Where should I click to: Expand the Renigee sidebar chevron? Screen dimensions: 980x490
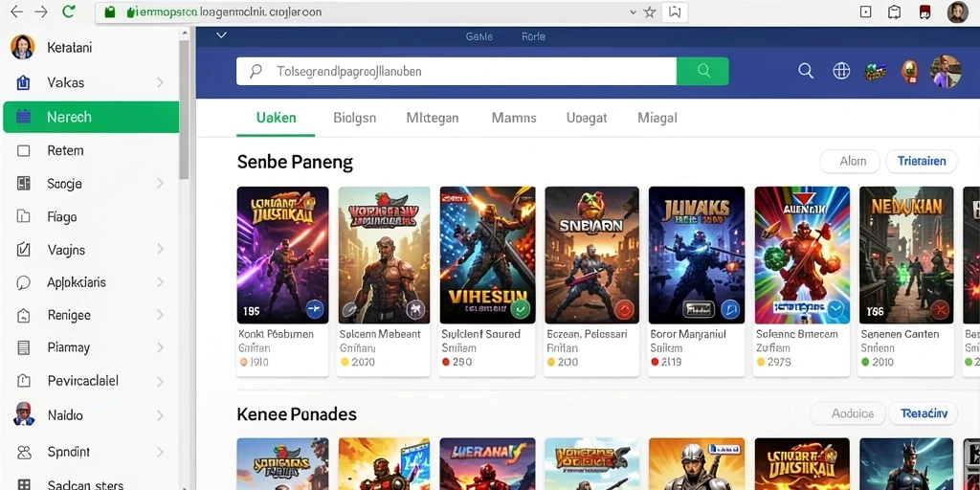tap(160, 315)
